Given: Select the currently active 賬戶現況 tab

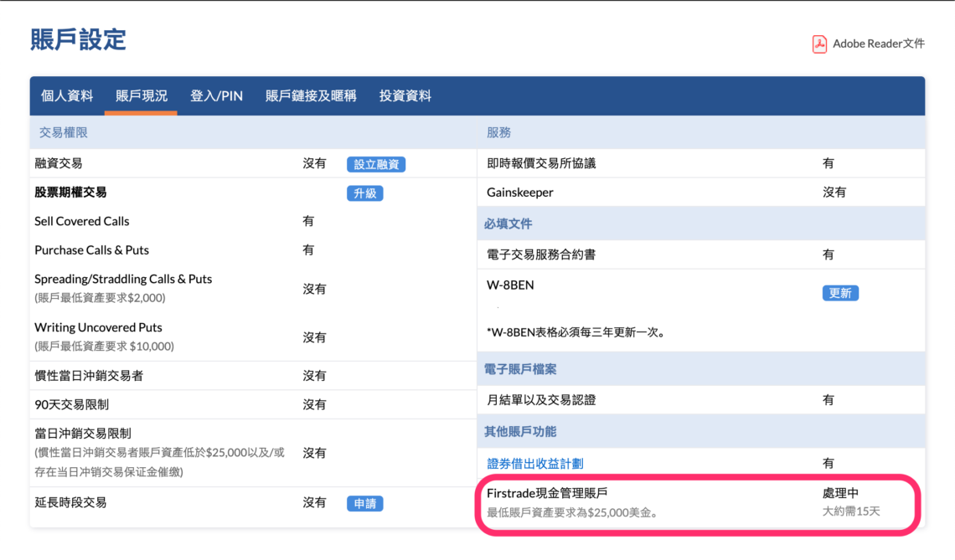Looking at the screenshot, I should click(x=142, y=95).
